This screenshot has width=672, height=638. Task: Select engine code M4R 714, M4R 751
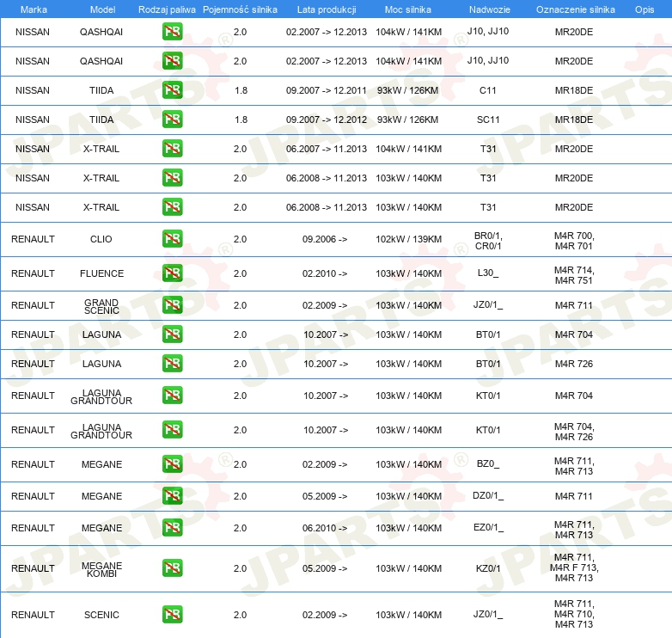coord(574,275)
